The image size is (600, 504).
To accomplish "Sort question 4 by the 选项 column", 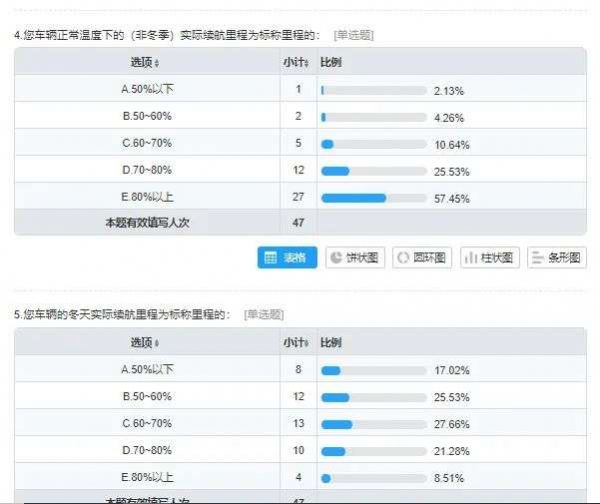I will [x=146, y=62].
